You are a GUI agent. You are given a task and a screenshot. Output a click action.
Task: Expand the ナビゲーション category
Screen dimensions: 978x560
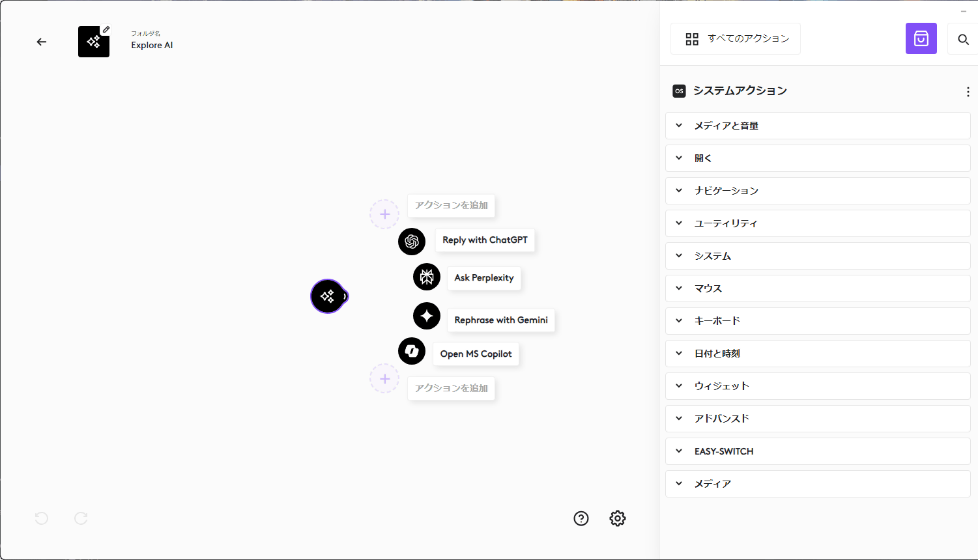coord(818,191)
